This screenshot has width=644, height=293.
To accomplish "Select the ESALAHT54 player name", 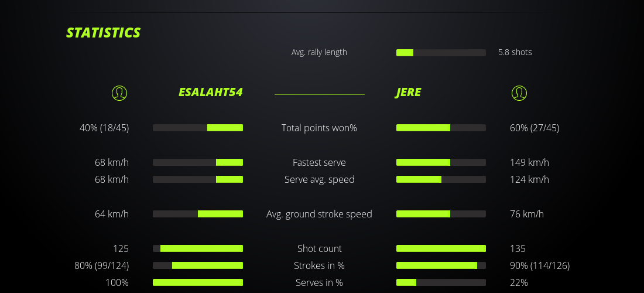I will pos(210,93).
